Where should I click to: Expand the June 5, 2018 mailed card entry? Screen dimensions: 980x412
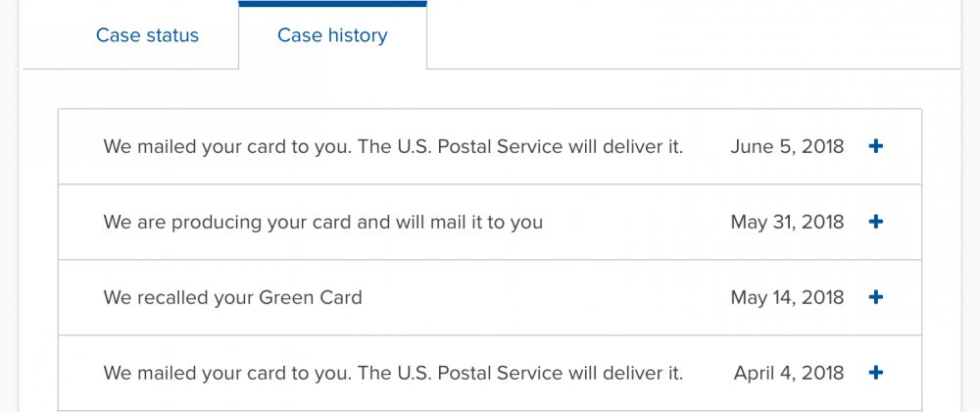[x=876, y=146]
